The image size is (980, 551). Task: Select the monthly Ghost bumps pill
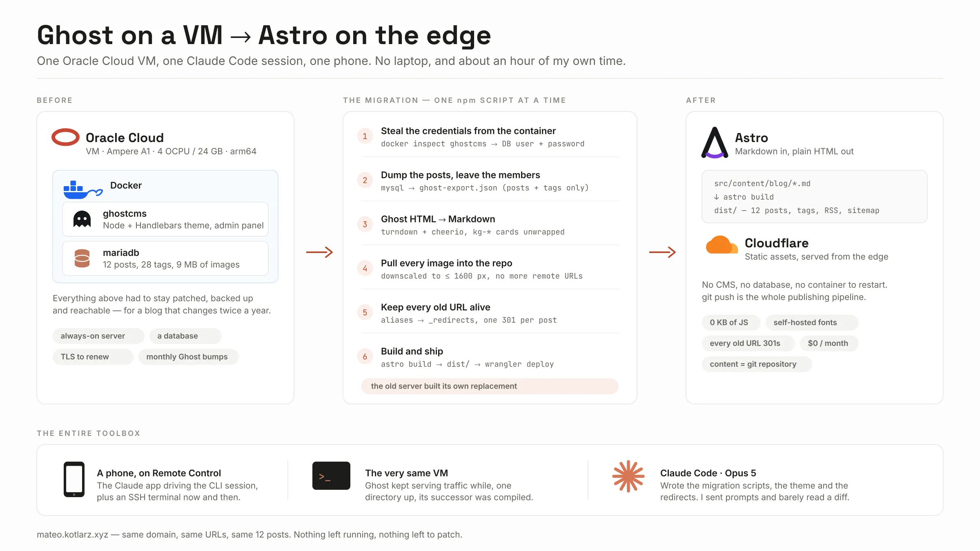click(188, 357)
